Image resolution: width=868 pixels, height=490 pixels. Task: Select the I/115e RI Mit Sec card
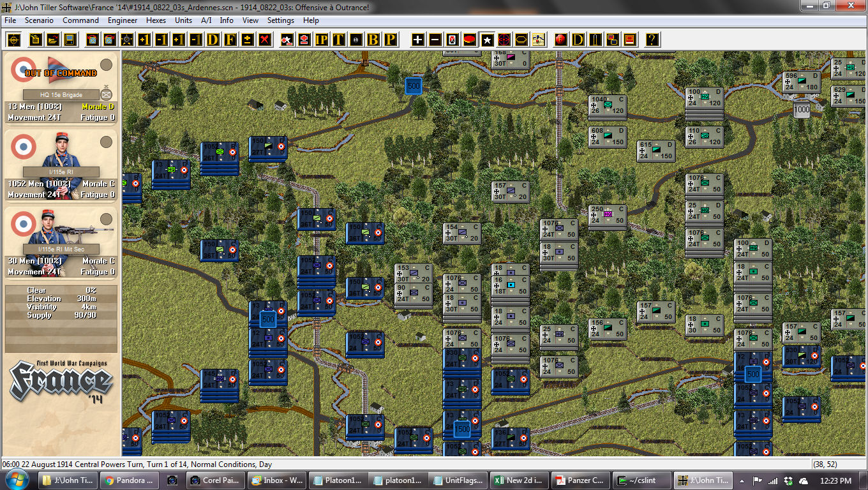pos(61,243)
